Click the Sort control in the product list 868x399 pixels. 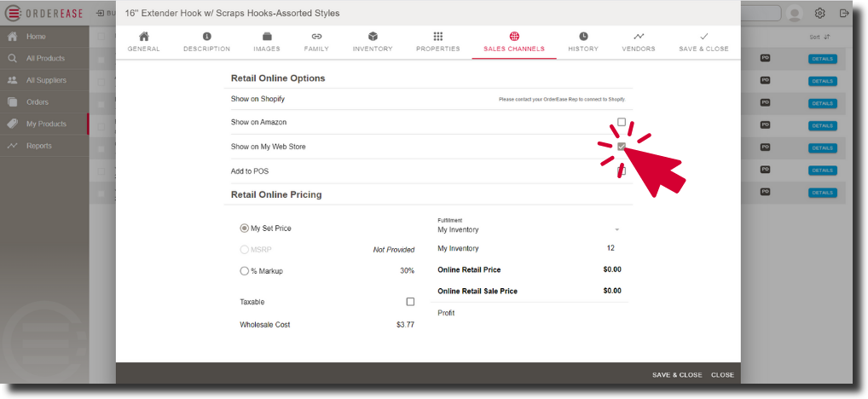point(820,37)
